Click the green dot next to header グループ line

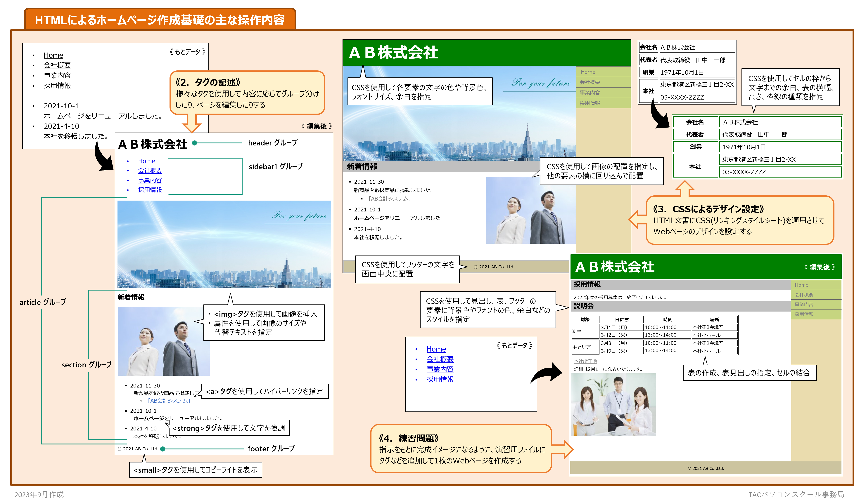195,143
